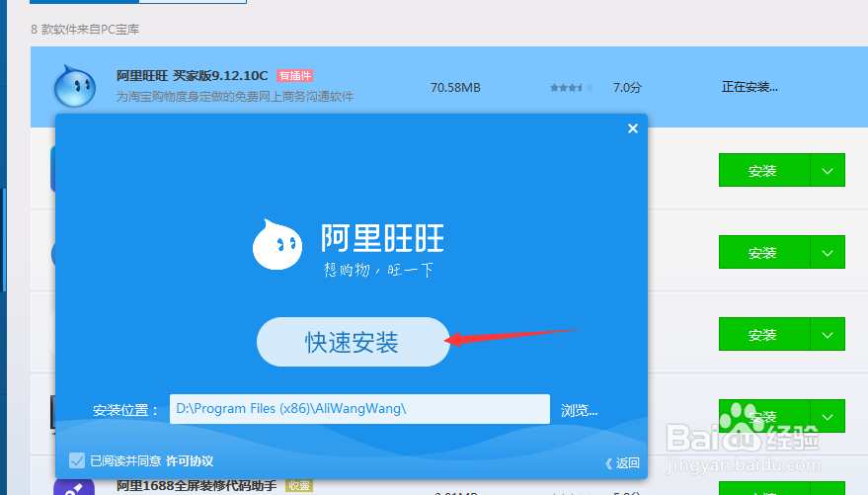Close the AliWangWang installer dialog
This screenshot has height=495, width=868.
[633, 128]
